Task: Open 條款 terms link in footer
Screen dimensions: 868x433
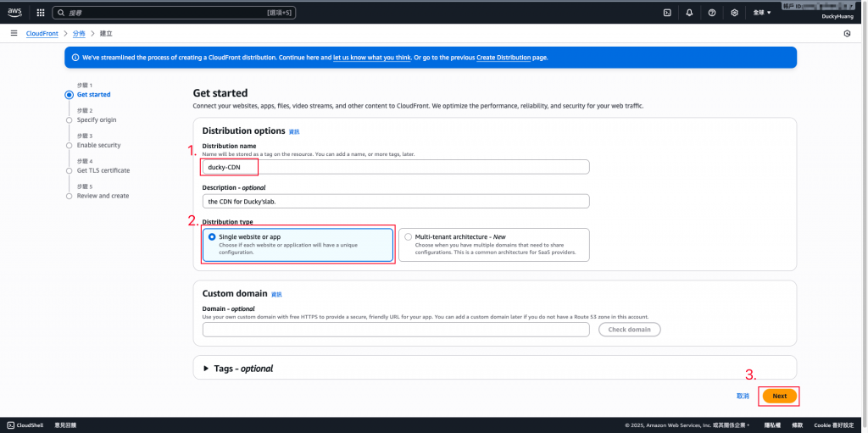Action: pos(797,425)
